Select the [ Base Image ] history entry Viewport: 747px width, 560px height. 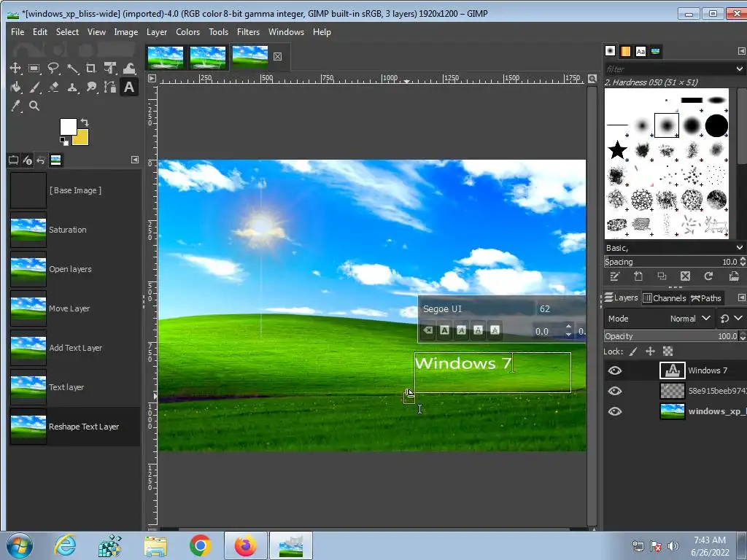click(x=75, y=190)
